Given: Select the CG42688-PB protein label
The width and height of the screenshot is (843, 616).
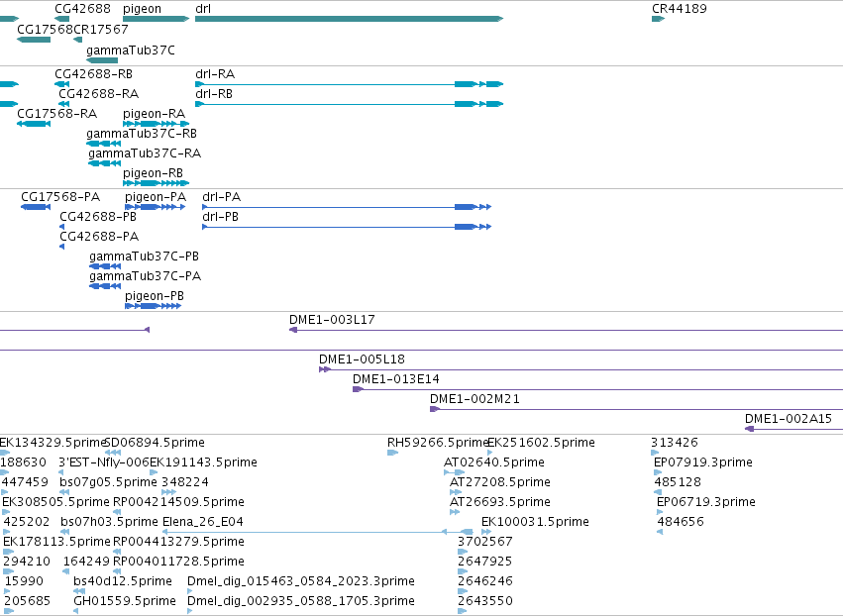Looking at the screenshot, I should tap(98, 217).
